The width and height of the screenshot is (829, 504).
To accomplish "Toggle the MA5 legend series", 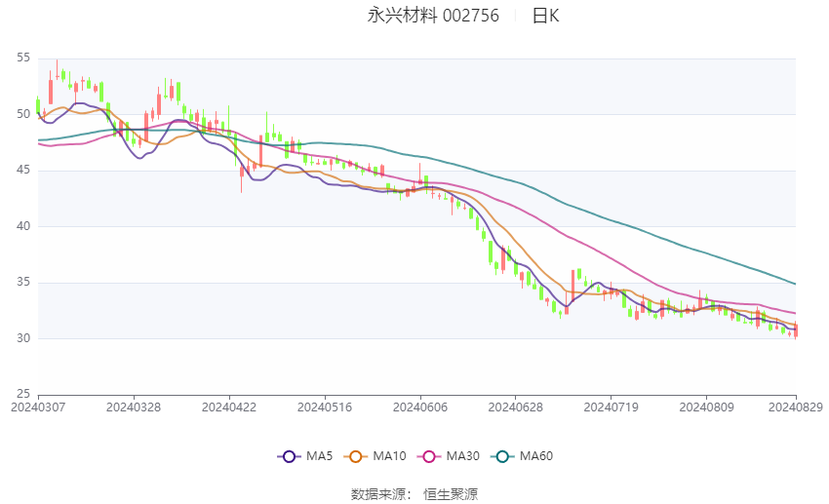I will [305, 456].
